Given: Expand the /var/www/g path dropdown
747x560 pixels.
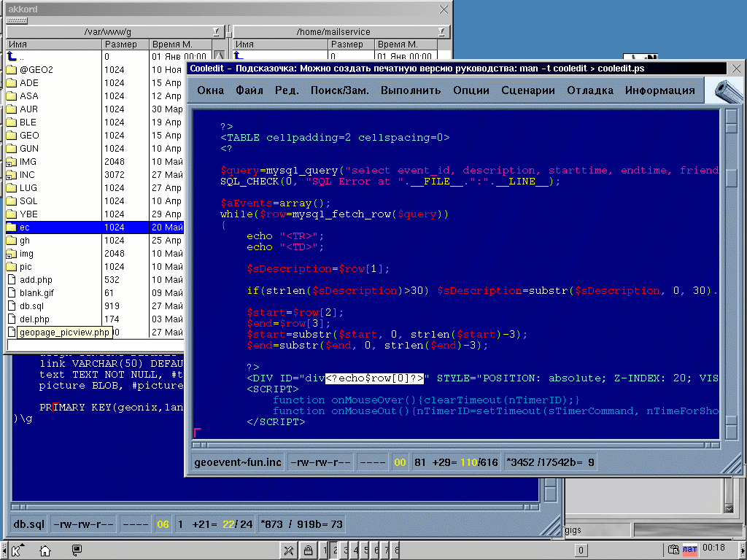Looking at the screenshot, I should pos(217,31).
